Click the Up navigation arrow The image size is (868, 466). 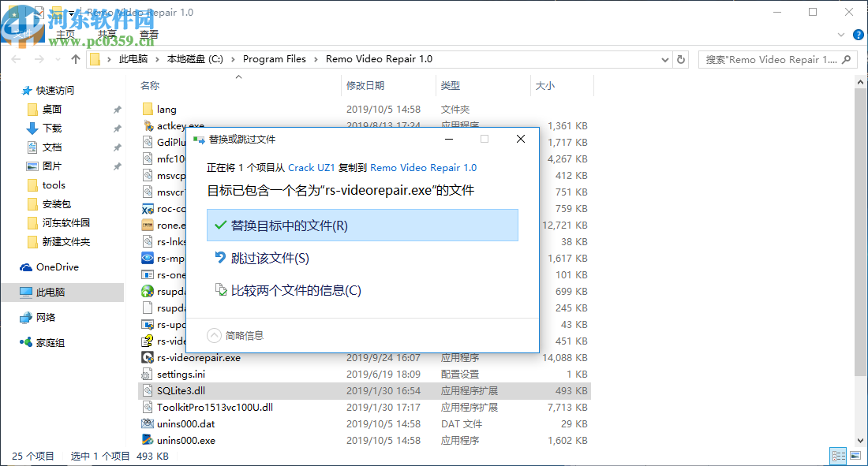point(74,58)
